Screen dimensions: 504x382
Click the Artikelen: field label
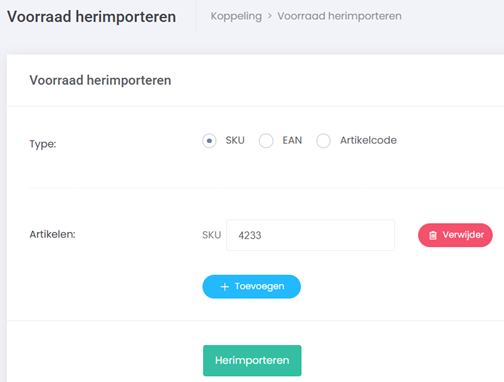click(x=53, y=234)
